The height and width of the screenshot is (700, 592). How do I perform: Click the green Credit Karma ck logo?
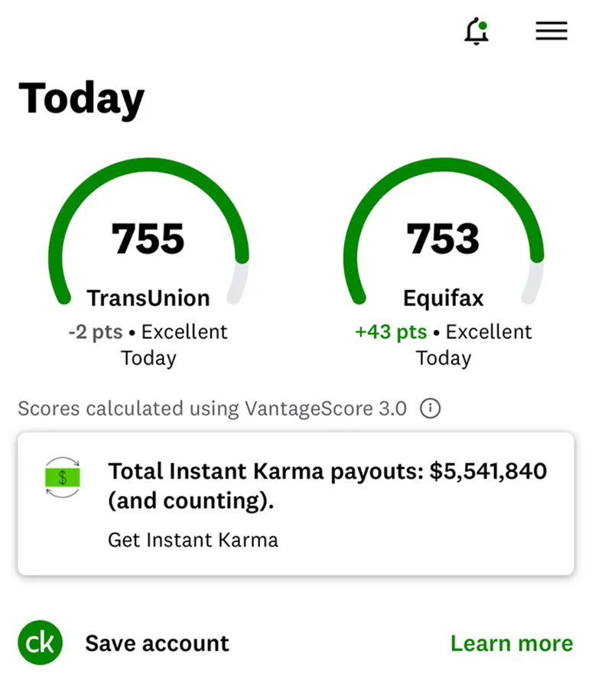(40, 643)
